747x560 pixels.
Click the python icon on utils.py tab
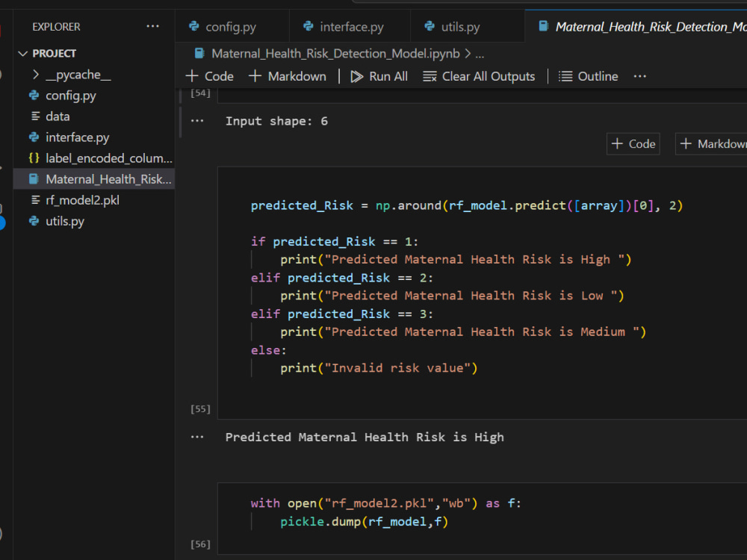(430, 26)
